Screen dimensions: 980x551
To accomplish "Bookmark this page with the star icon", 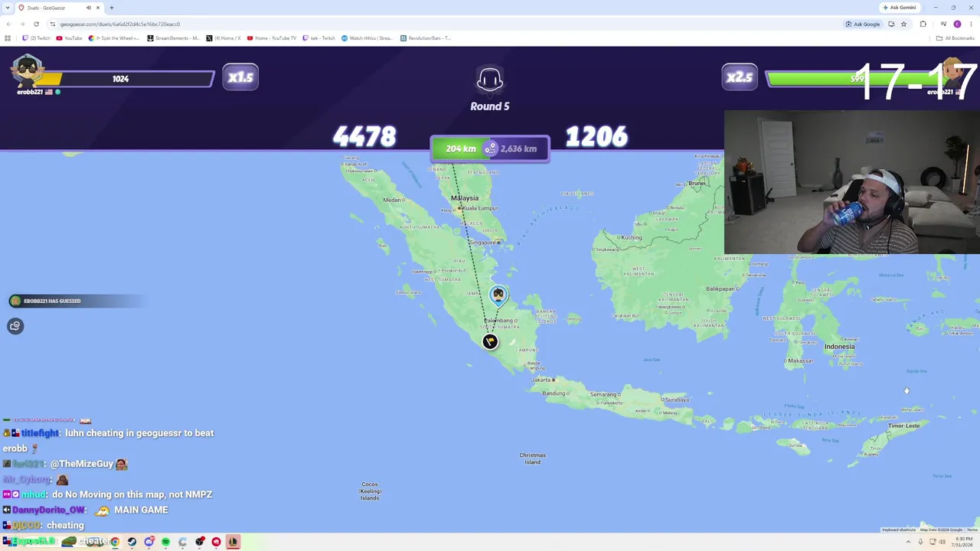I will click(x=903, y=24).
